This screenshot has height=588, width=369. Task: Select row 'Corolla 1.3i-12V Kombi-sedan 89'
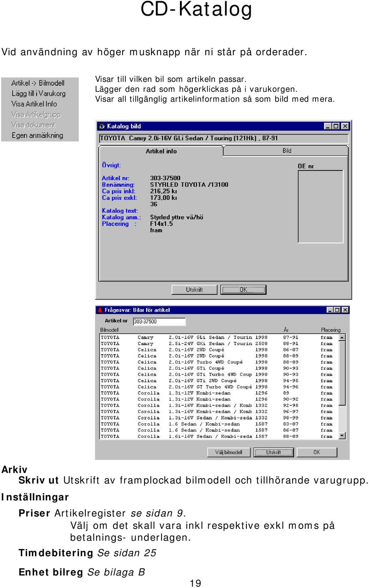pyautogui.click(x=219, y=393)
